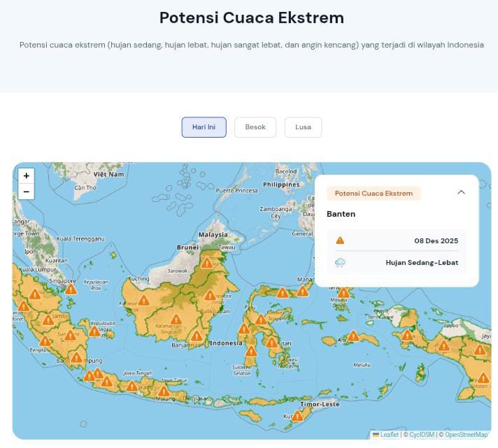This screenshot has height=448, width=498.
Task: Open the CyclOSM attribution link
Action: (x=422, y=435)
